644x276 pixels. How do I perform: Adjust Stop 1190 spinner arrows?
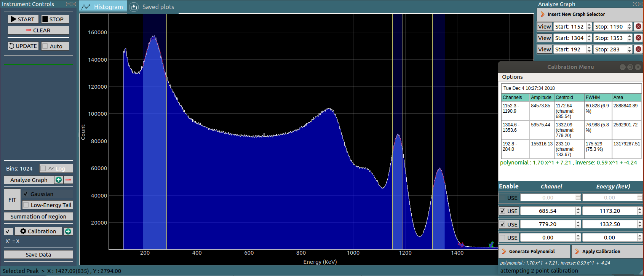(630, 27)
